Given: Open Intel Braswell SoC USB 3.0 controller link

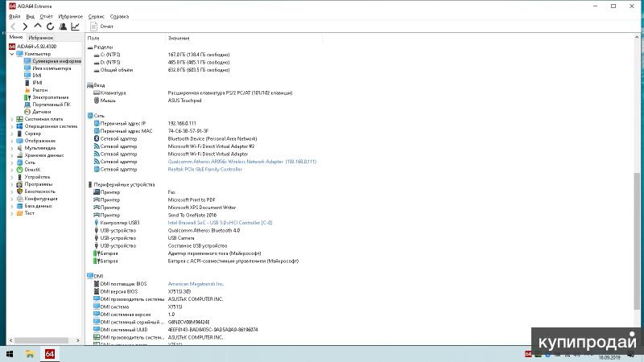Looking at the screenshot, I should tap(220, 223).
